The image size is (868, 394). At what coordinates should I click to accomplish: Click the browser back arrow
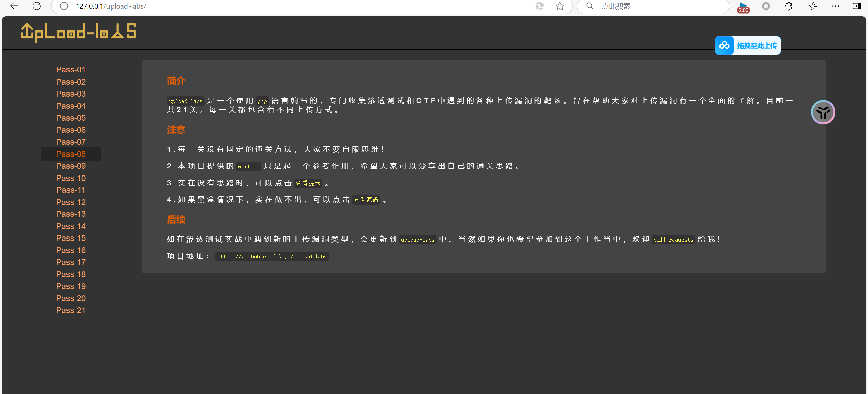[x=14, y=6]
